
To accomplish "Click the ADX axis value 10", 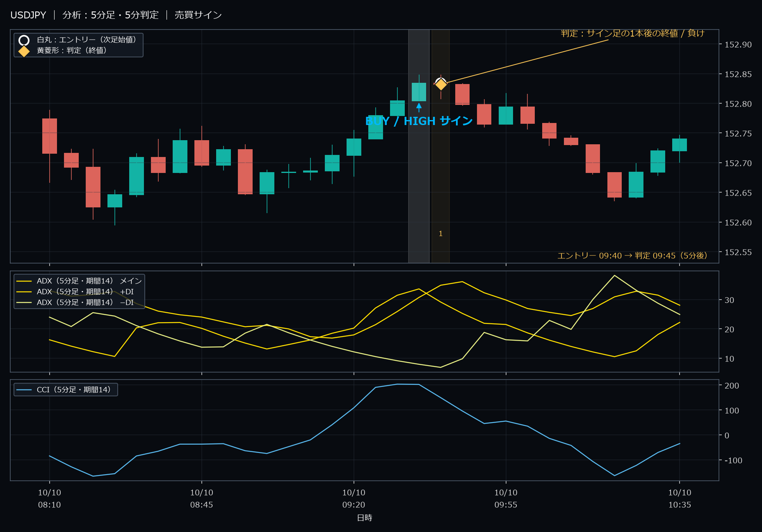I will coord(729,359).
